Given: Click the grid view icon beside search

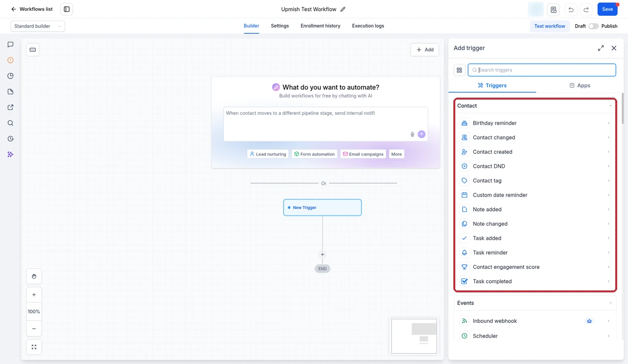Looking at the screenshot, I should [x=460, y=70].
